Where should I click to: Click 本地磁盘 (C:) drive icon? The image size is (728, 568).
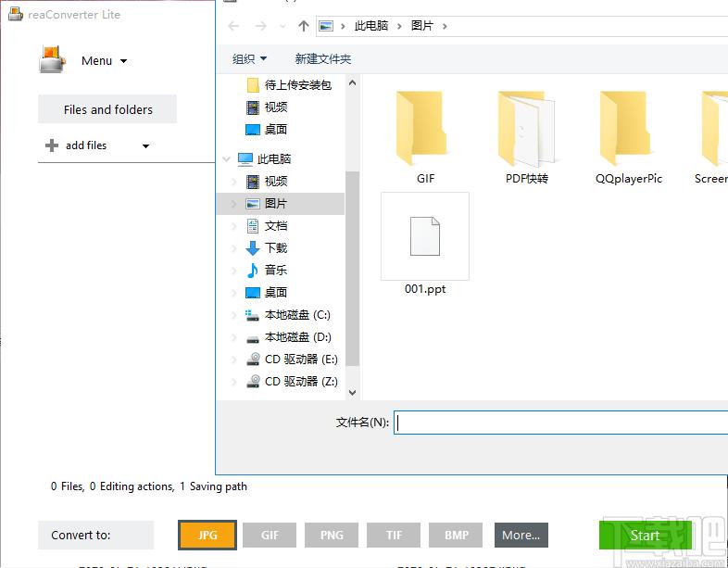pyautogui.click(x=253, y=315)
